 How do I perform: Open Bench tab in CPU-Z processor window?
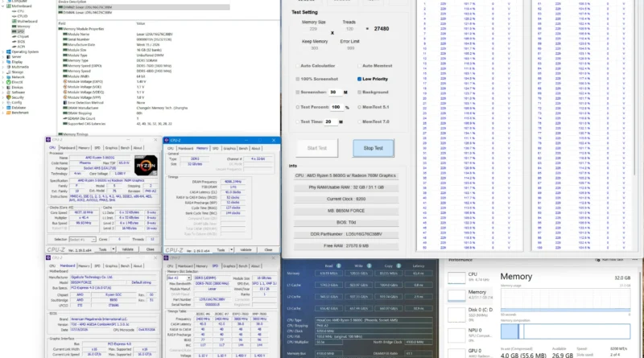(x=126, y=148)
